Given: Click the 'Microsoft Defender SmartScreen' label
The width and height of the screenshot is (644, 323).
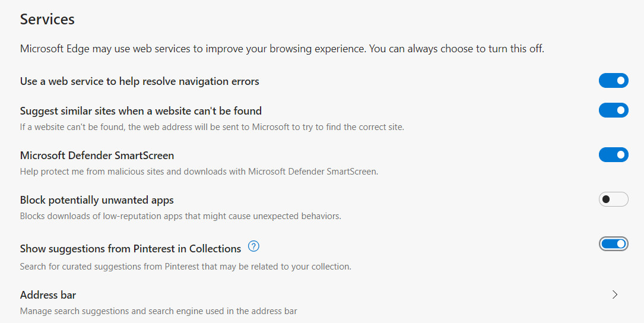Looking at the screenshot, I should (x=97, y=156).
